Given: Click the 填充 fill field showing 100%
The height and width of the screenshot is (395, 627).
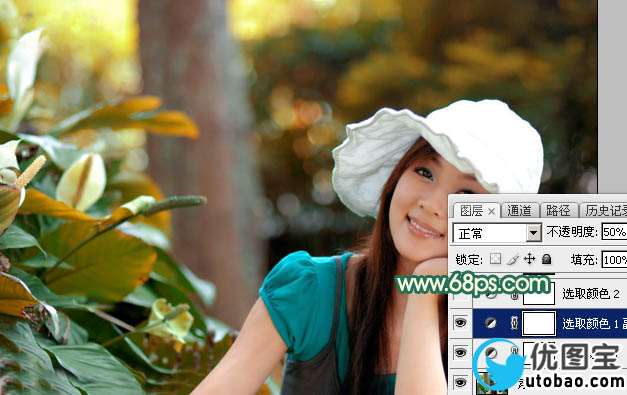Looking at the screenshot, I should point(615,260).
